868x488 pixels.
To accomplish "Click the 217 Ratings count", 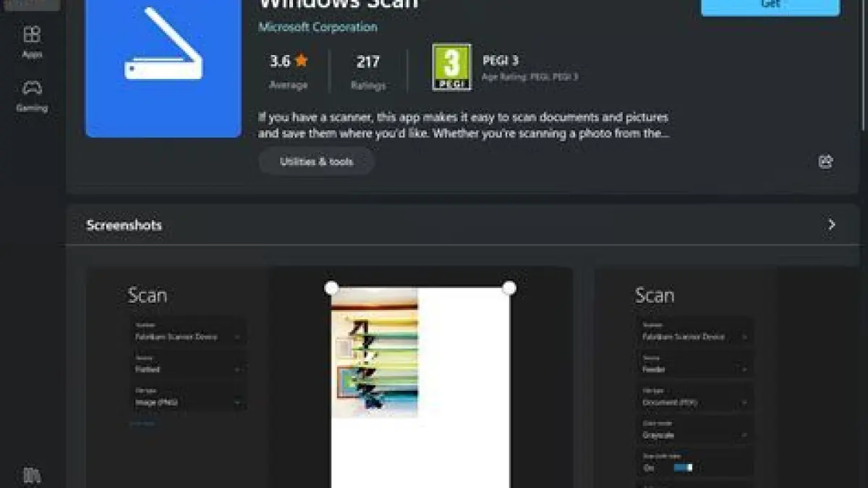I will (367, 71).
